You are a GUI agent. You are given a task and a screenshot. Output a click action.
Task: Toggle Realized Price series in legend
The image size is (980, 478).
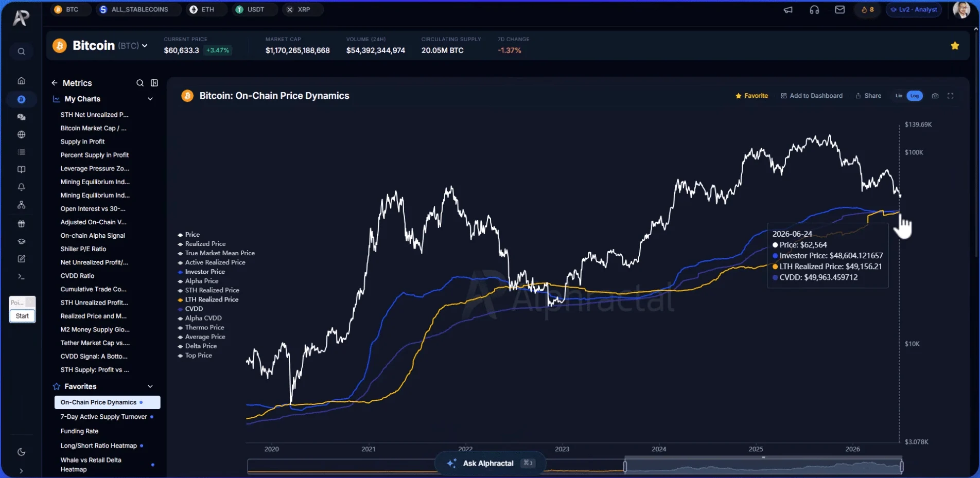point(202,244)
